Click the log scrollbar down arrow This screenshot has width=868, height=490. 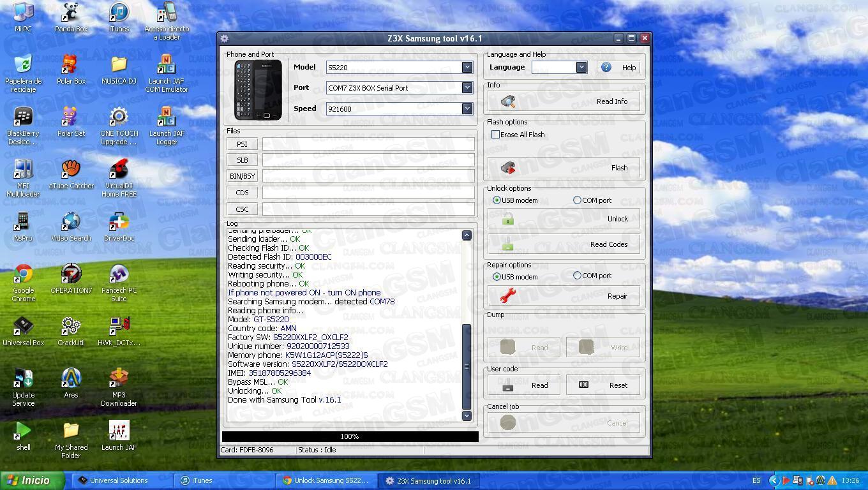point(467,415)
